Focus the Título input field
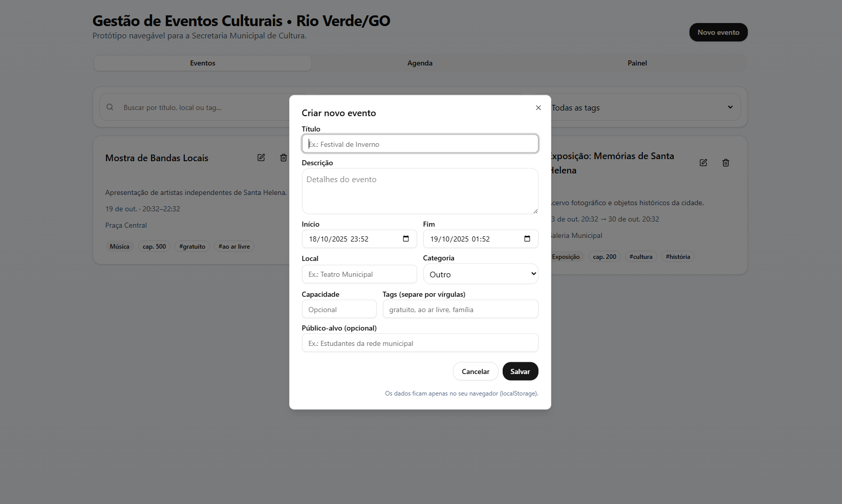 click(x=420, y=144)
